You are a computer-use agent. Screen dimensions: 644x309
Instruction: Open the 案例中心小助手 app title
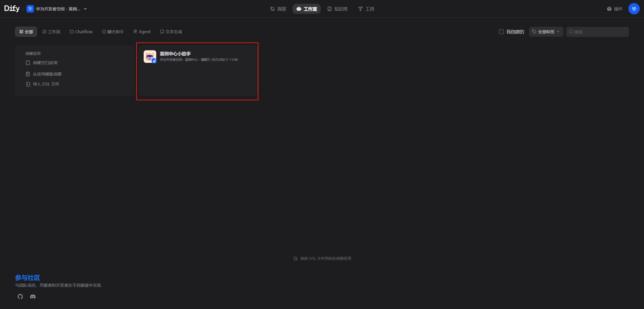175,54
